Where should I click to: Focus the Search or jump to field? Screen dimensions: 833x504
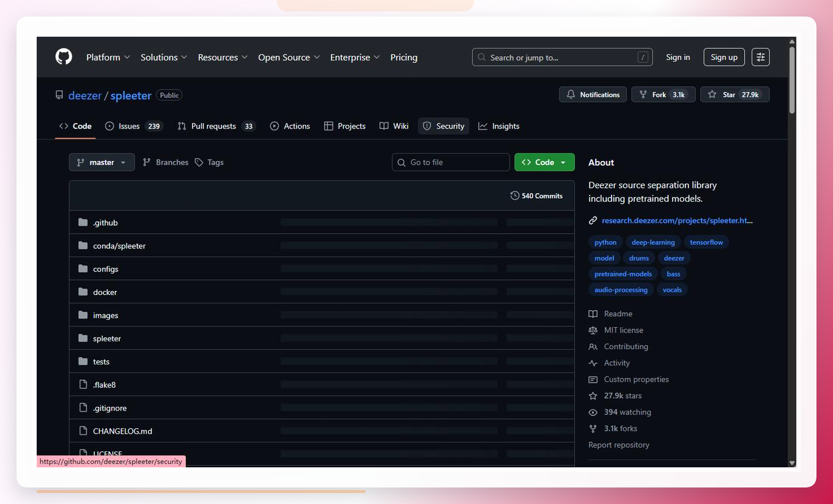pyautogui.click(x=562, y=57)
